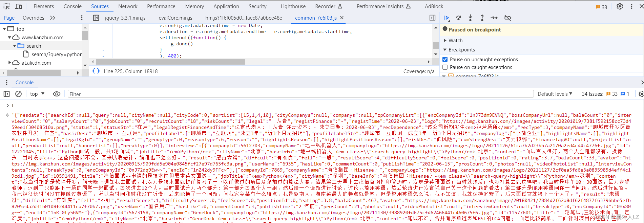Open console settings gear
Image resolution: width=644 pixels, height=223 pixels.
point(641,94)
